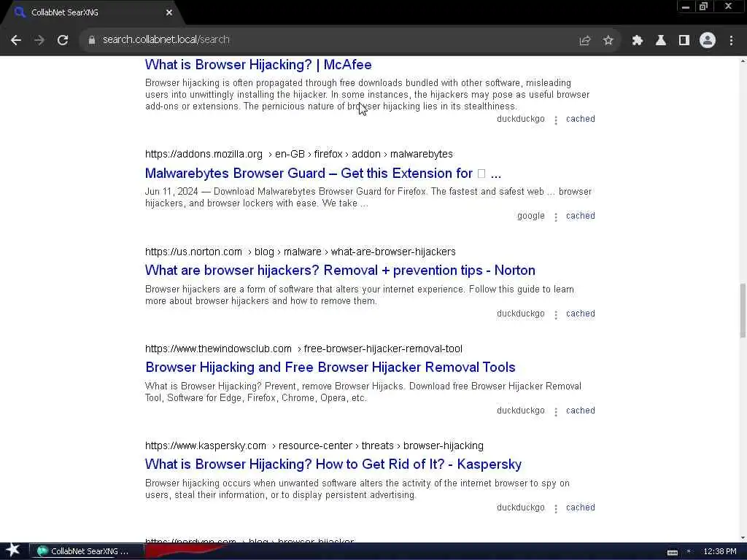Viewport: 747px width, 560px height.
Task: Click the vertical scrollbar thumb
Action: pos(742,311)
